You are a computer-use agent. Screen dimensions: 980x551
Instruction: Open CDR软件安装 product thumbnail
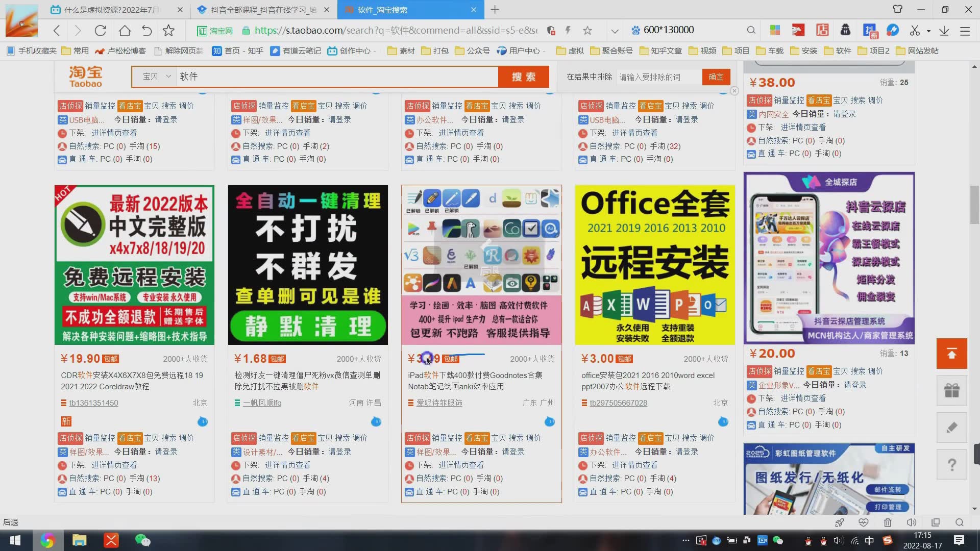(134, 265)
